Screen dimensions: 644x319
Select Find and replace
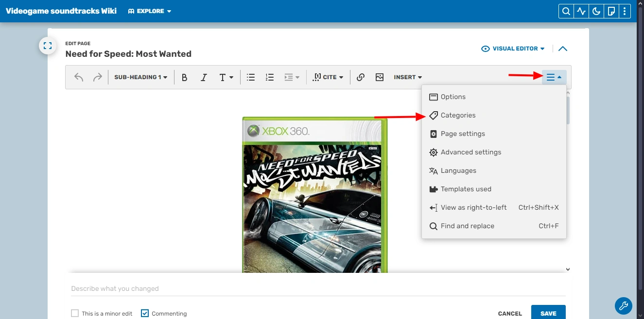click(x=494, y=226)
